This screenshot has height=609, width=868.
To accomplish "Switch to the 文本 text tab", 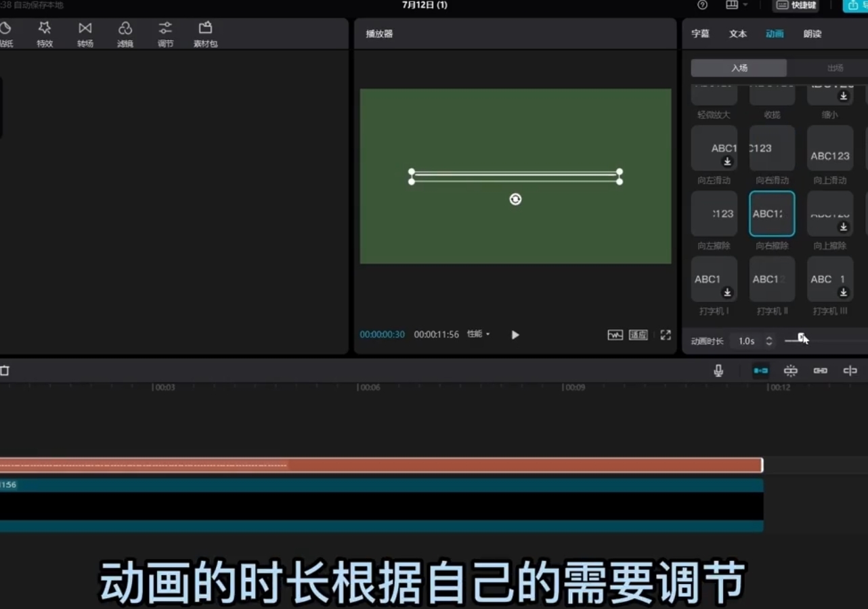I will click(x=737, y=34).
